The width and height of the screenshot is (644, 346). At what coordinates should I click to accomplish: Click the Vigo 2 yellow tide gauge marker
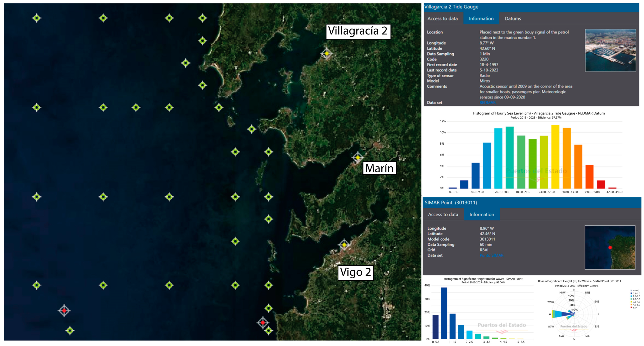point(344,245)
